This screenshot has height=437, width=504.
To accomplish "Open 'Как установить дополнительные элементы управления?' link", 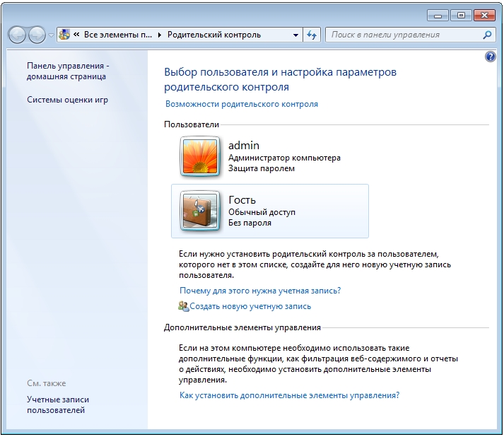I will coord(289,395).
